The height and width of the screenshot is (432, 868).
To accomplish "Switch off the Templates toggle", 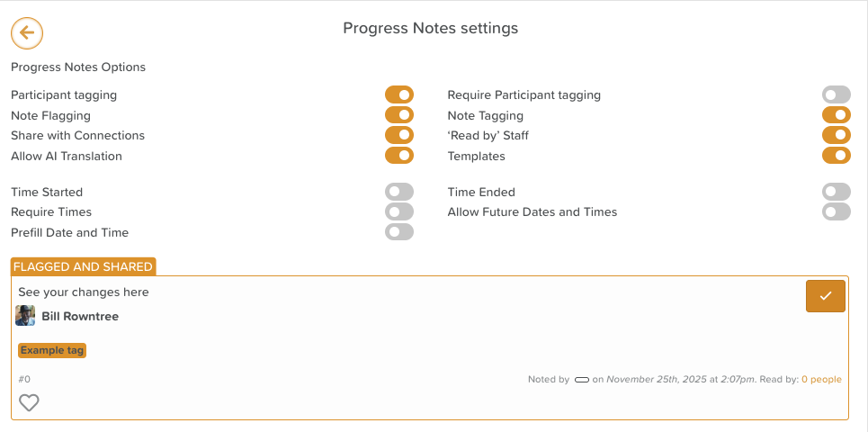I will (x=836, y=156).
